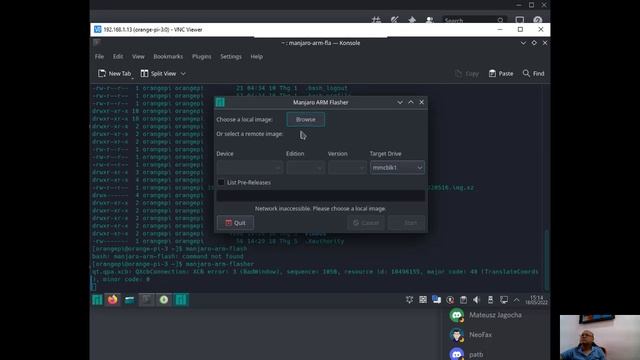Screen dimensions: 640x360
Task: Click New Tab in the Konsole toolbar
Action: [114, 73]
